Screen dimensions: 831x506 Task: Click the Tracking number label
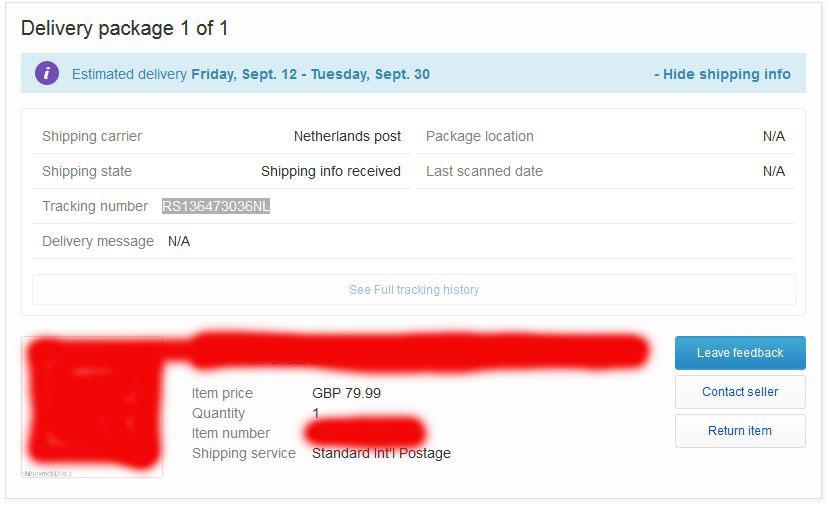point(95,206)
